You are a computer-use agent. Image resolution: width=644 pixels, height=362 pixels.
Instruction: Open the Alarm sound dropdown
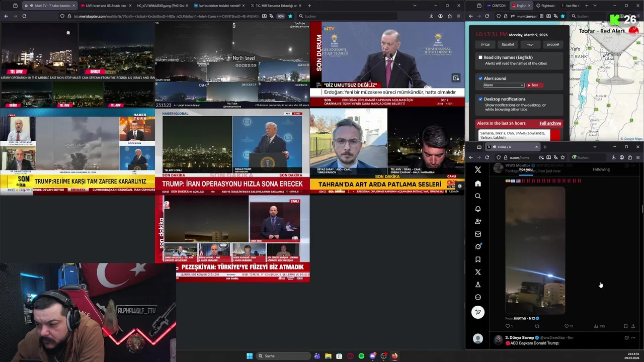point(504,85)
